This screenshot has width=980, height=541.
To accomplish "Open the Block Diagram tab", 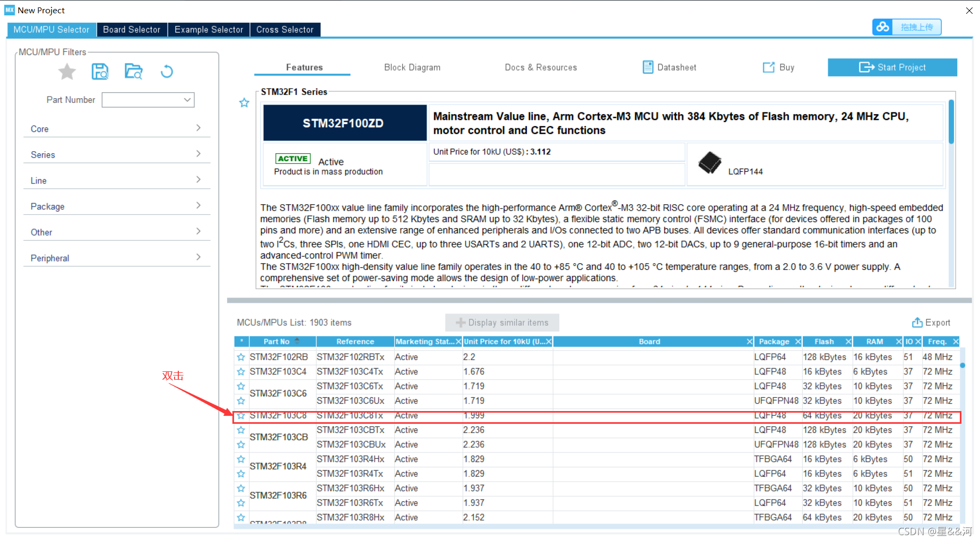I will 412,67.
